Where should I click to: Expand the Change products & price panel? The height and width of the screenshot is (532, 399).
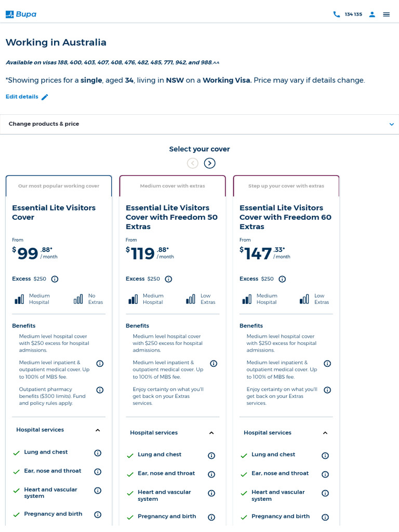click(199, 124)
